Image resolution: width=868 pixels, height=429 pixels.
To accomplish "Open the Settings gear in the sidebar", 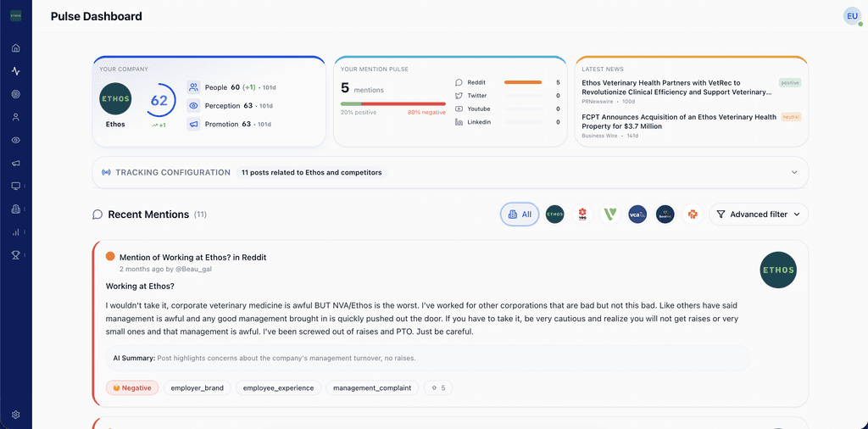I will [16, 415].
